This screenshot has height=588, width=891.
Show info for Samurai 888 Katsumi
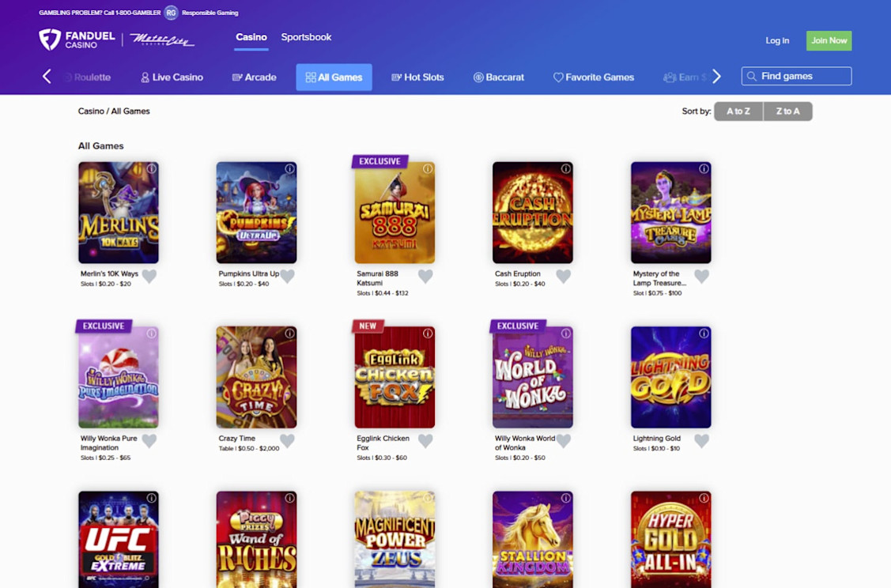pyautogui.click(x=427, y=168)
